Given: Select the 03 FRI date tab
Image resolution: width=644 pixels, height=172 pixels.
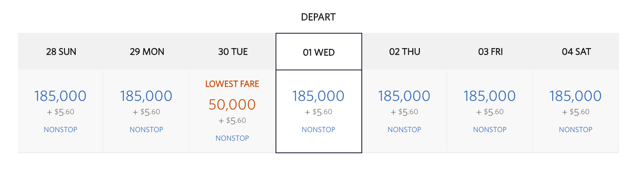Looking at the screenshot, I should click(x=490, y=52).
